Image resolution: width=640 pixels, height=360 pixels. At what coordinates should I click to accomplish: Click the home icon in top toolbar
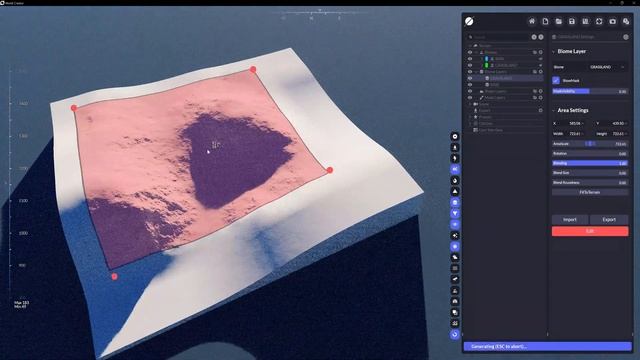click(x=531, y=21)
